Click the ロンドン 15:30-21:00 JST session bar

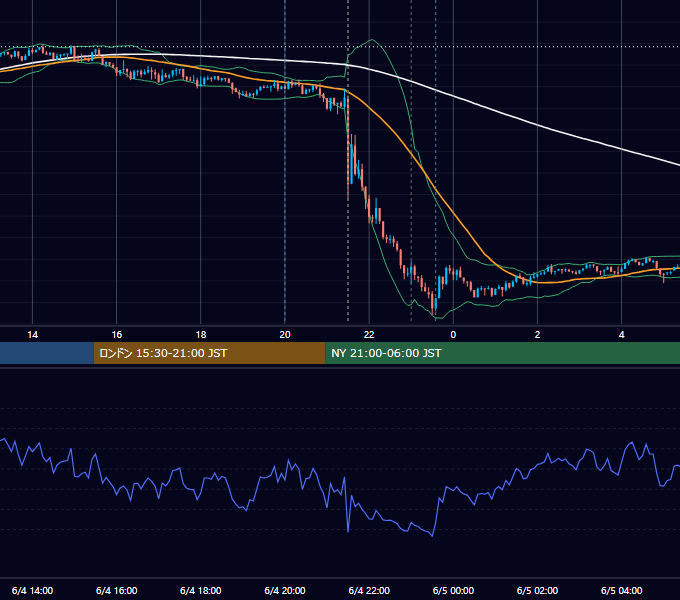[x=209, y=353]
